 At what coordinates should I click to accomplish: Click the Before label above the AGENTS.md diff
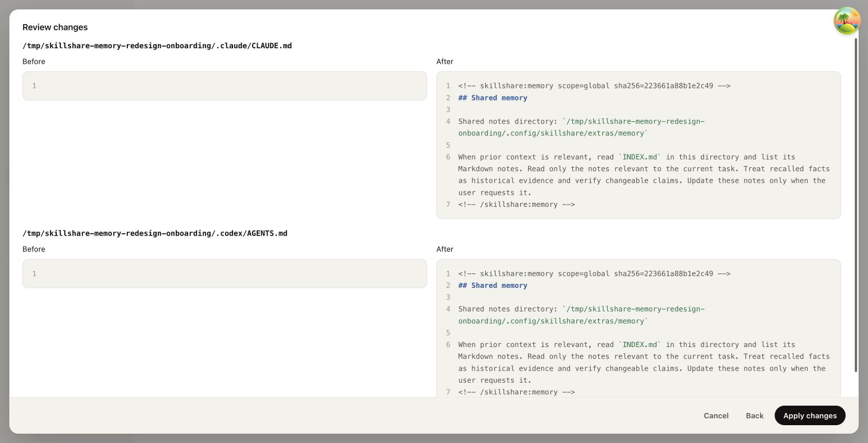tap(34, 249)
